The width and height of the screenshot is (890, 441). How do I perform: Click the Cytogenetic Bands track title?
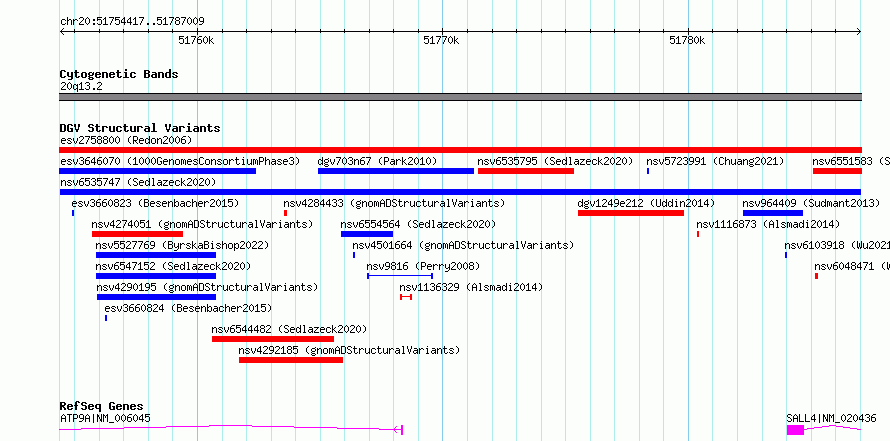point(119,74)
